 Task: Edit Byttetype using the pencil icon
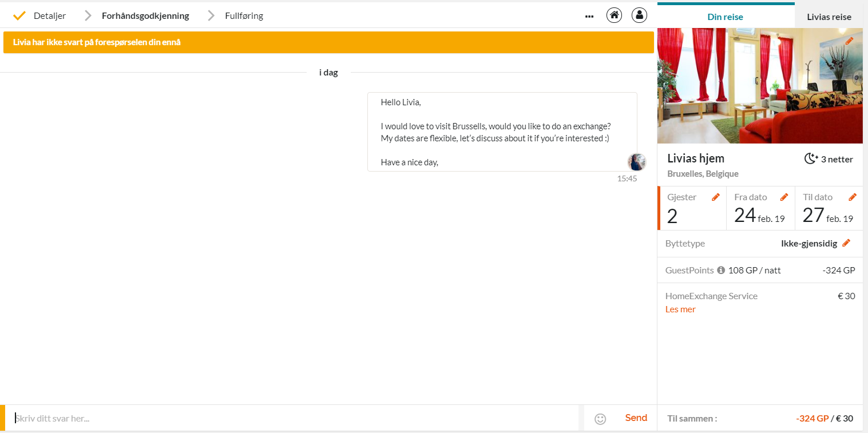[x=846, y=243]
